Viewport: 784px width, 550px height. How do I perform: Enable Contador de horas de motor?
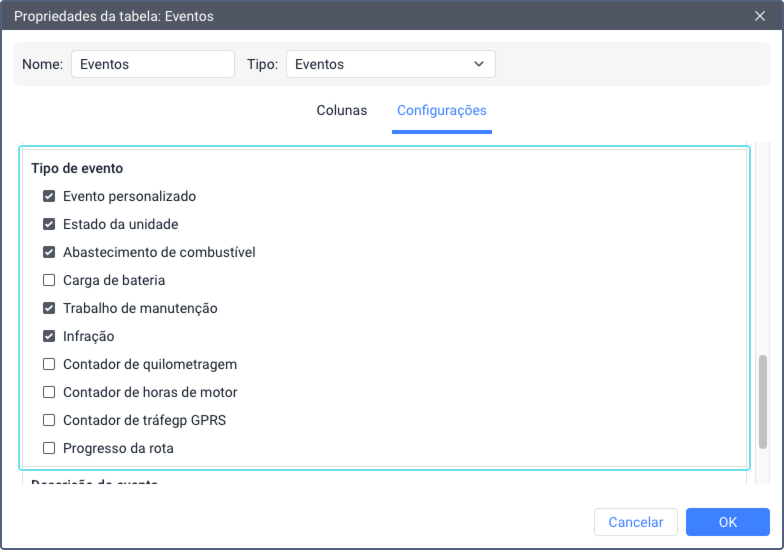(x=49, y=393)
